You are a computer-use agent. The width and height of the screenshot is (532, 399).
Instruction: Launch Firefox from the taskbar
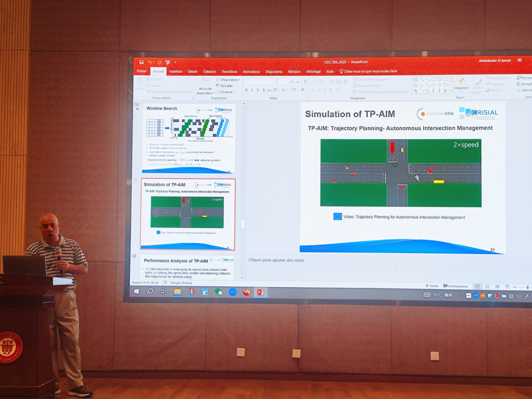tap(246, 292)
